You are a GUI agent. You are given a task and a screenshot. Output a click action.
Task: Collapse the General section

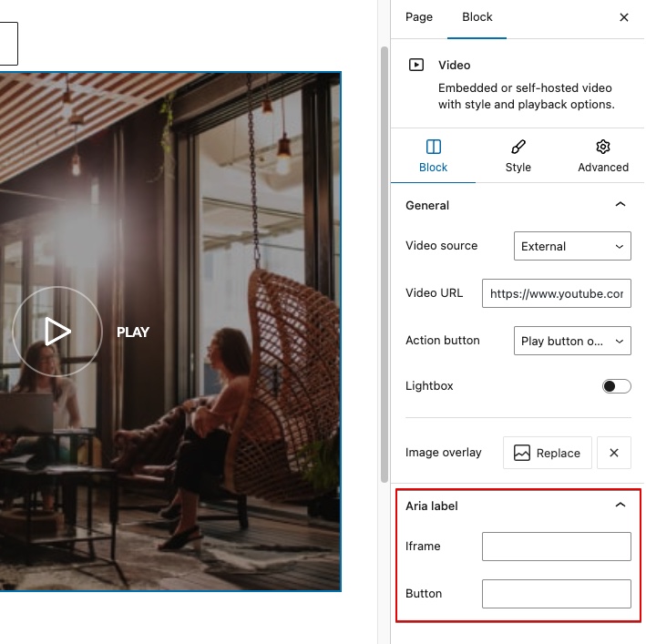click(620, 205)
